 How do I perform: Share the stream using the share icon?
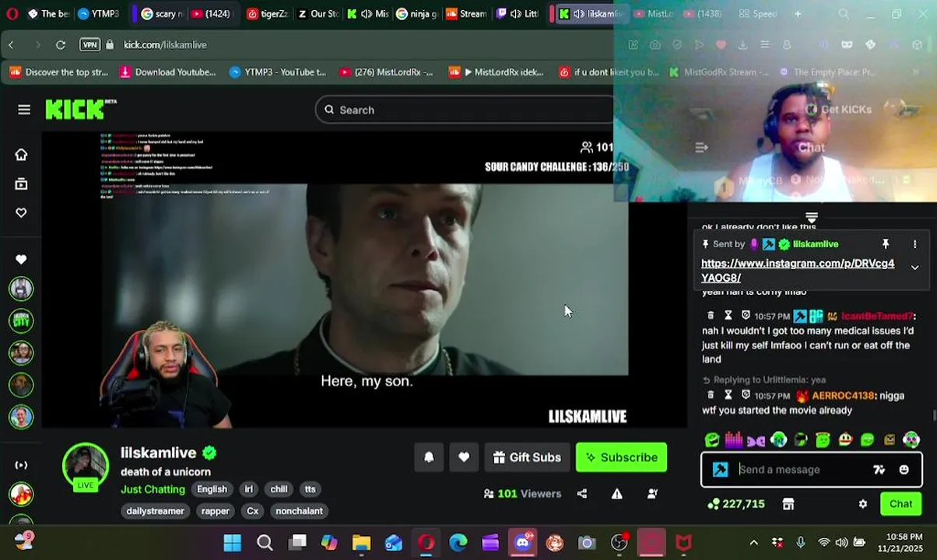click(x=582, y=494)
